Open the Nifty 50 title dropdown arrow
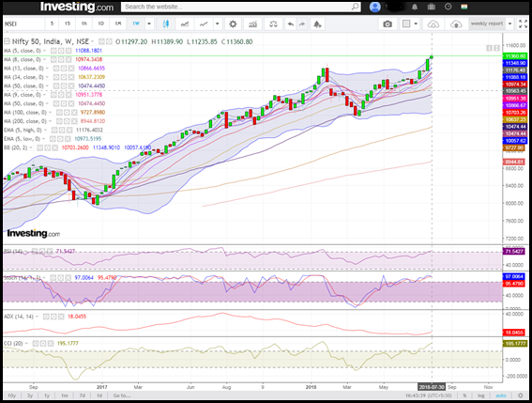This screenshot has height=403, width=532. [93, 41]
